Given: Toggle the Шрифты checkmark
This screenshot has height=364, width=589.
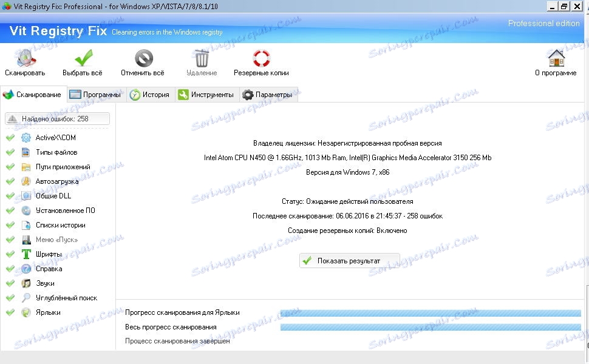Looking at the screenshot, I should click(x=10, y=254).
